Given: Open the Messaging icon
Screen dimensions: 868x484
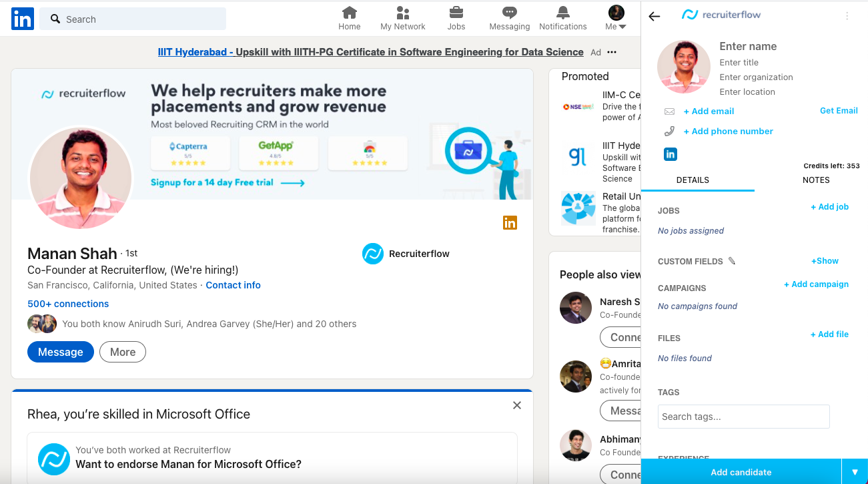Looking at the screenshot, I should point(510,19).
